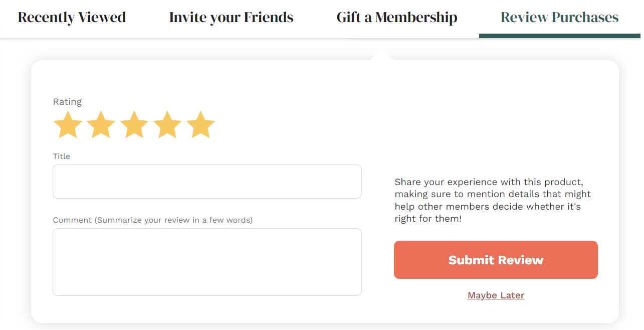Click inside the Title input field
644x330 pixels.
[x=207, y=182]
